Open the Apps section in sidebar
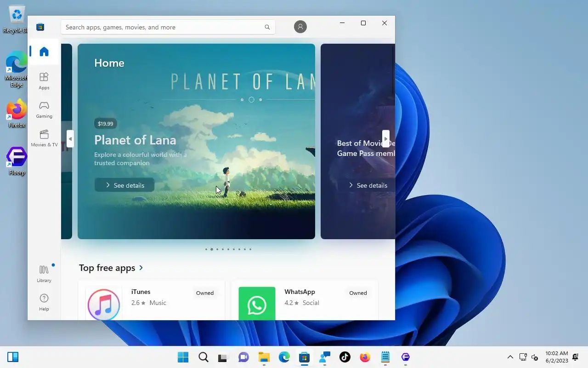This screenshot has width=588, height=368. click(x=44, y=81)
